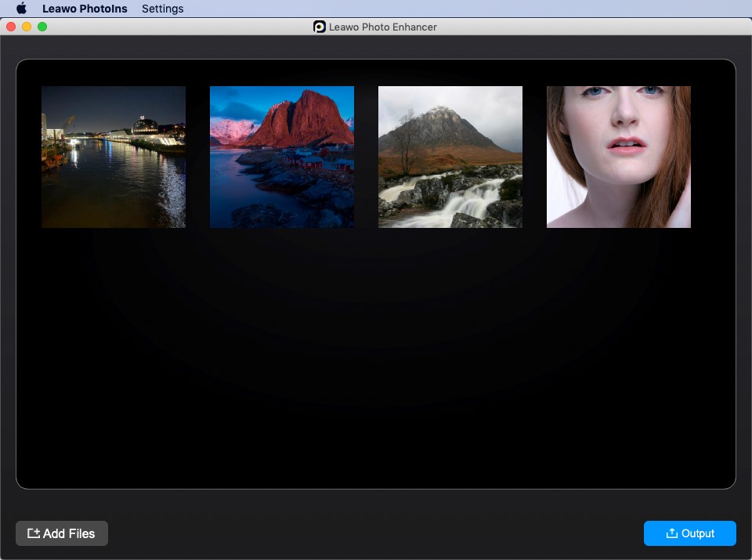Select the red mountain fjord photo
The image size is (752, 560).
pos(282,157)
